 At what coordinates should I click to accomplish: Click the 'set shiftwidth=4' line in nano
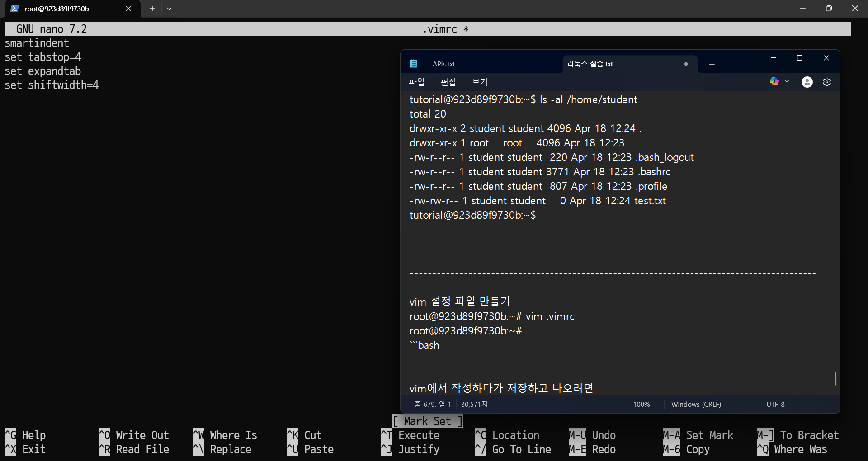point(52,85)
